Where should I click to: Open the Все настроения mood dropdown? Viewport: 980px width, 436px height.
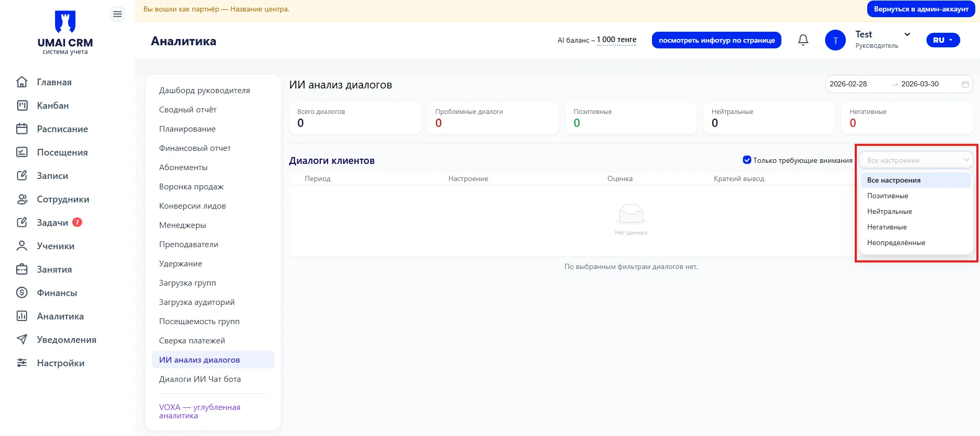tap(916, 160)
